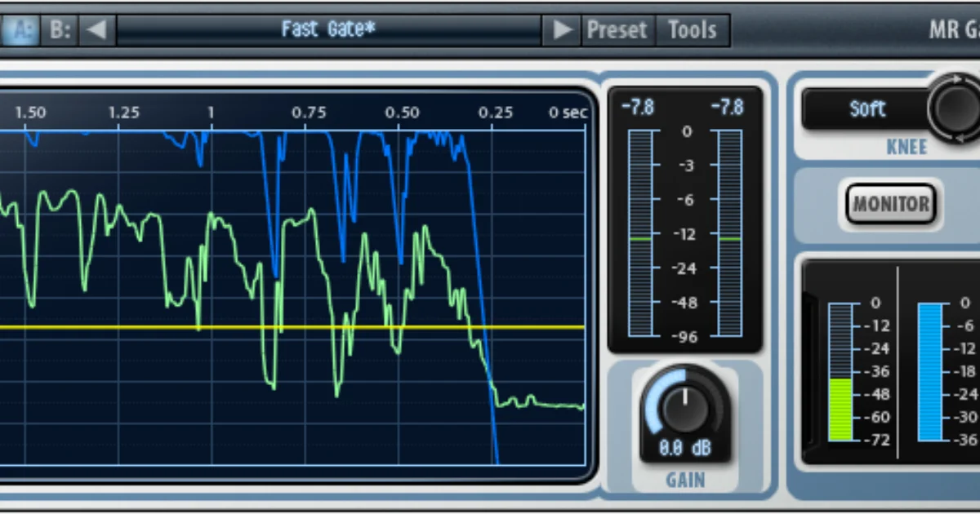
Task: Click the blue gain reduction meter
Action: (930, 372)
